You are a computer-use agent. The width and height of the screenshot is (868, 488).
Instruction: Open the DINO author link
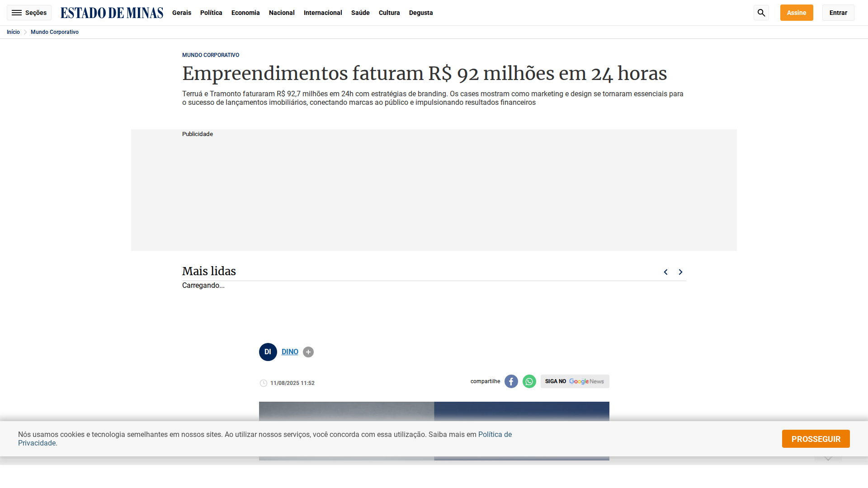290,352
